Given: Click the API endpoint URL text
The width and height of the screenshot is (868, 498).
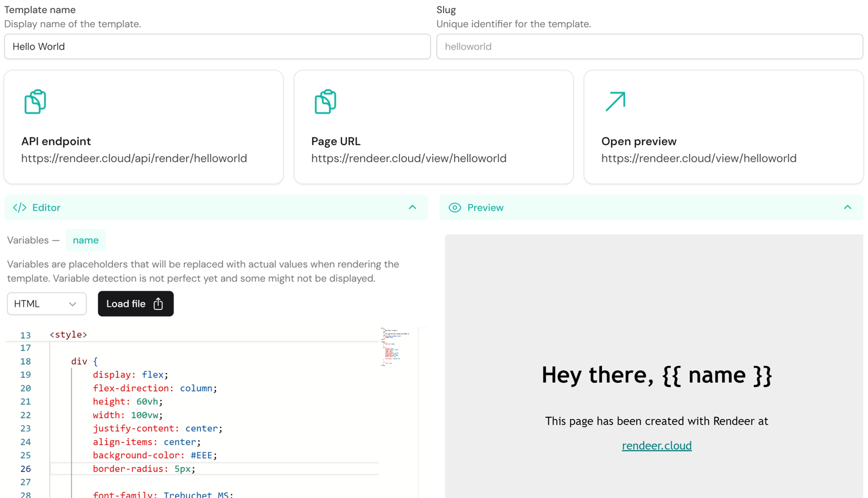Looking at the screenshot, I should [x=134, y=158].
